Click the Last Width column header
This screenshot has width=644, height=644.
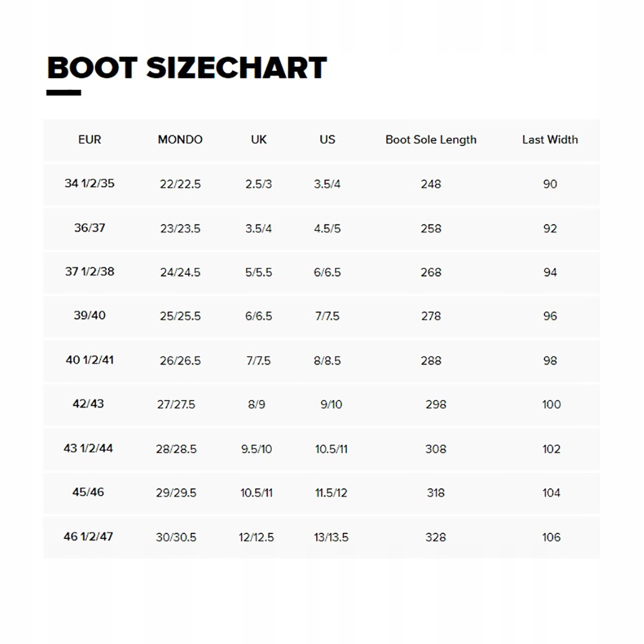(x=550, y=140)
